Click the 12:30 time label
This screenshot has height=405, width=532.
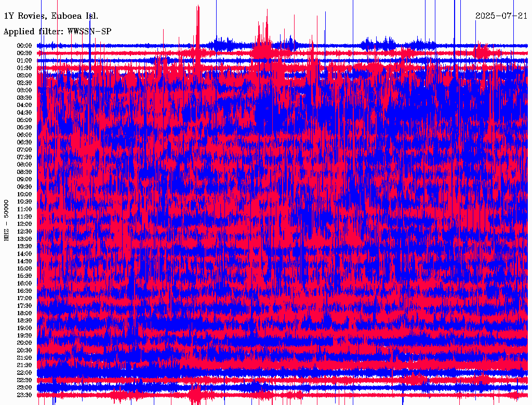(24, 232)
